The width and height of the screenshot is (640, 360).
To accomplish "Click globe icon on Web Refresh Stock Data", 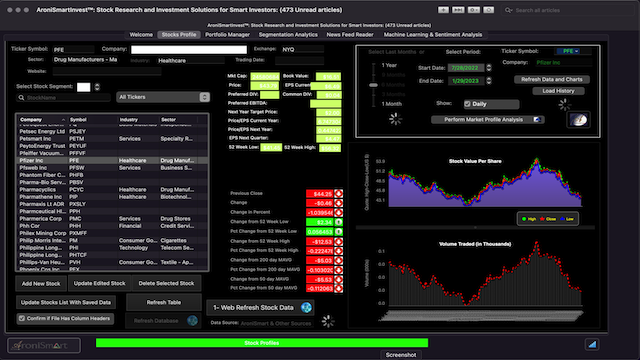I will 306,307.
